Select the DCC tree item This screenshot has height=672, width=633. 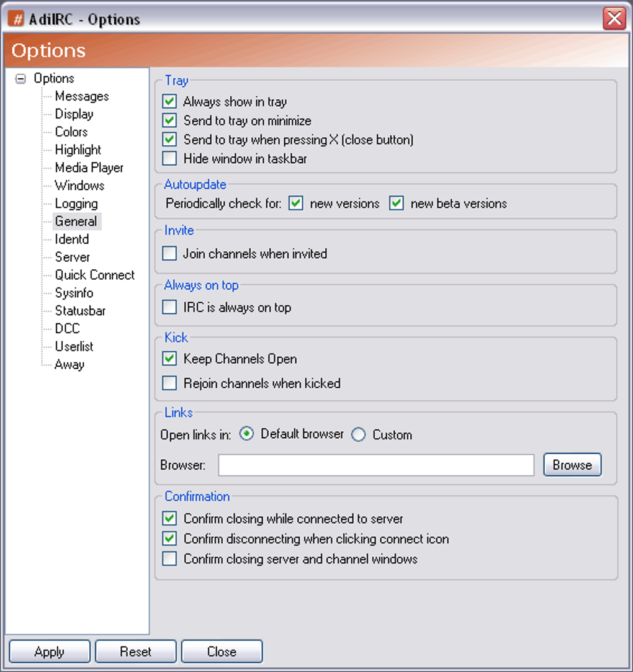click(67, 329)
